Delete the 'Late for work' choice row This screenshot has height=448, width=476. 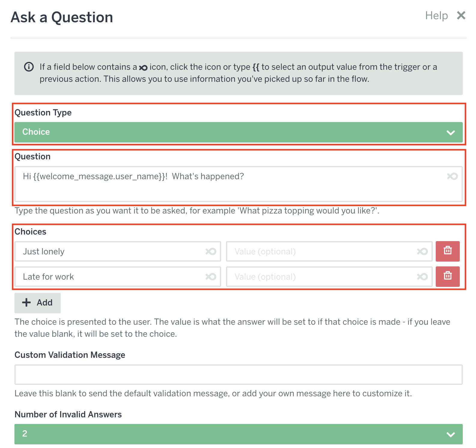click(x=447, y=276)
